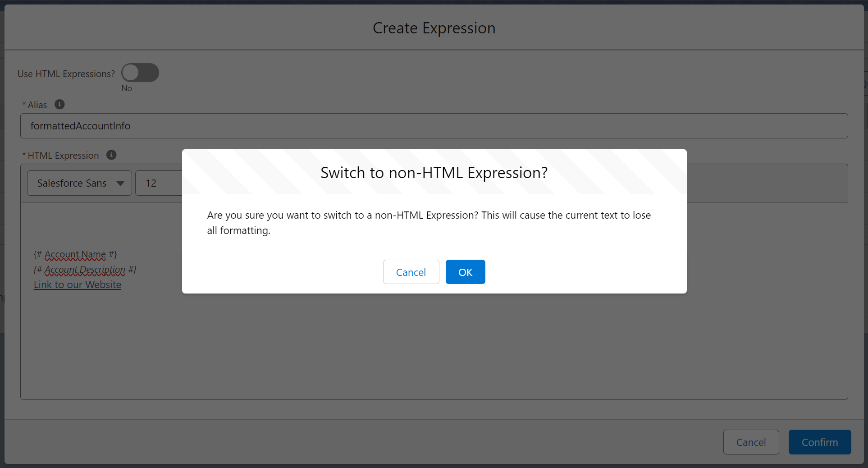Viewport: 868px width, 468px height.
Task: Click the Create Expression heading
Action: pyautogui.click(x=434, y=28)
